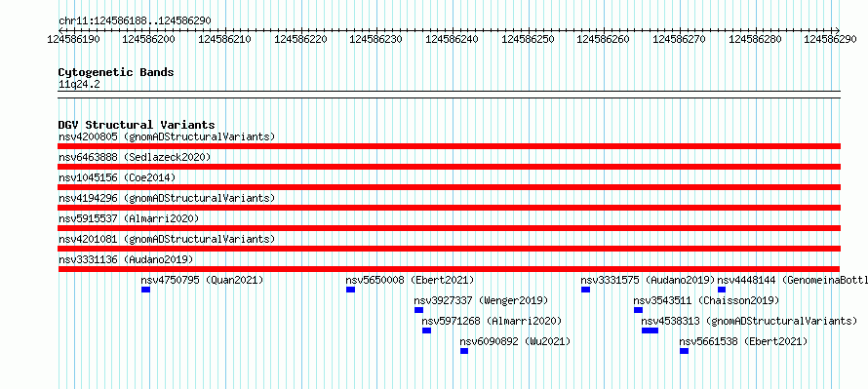Click the nsv5915537 (Almarri2020) label
Viewport: 868px width, 389px height.
click(x=129, y=218)
